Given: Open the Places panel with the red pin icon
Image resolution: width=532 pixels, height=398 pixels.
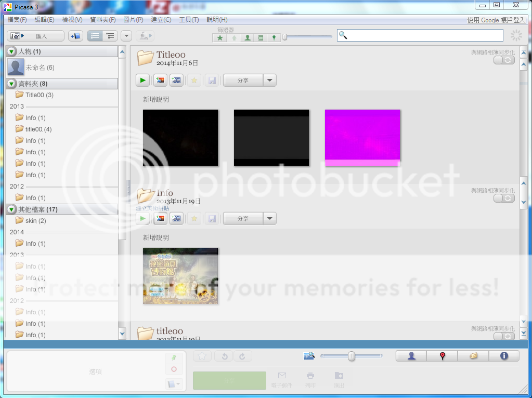Looking at the screenshot, I should coord(442,356).
